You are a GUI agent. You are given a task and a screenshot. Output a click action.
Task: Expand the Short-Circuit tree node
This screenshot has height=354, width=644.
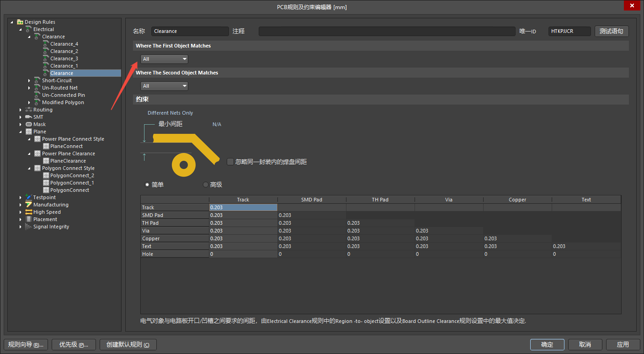[29, 80]
